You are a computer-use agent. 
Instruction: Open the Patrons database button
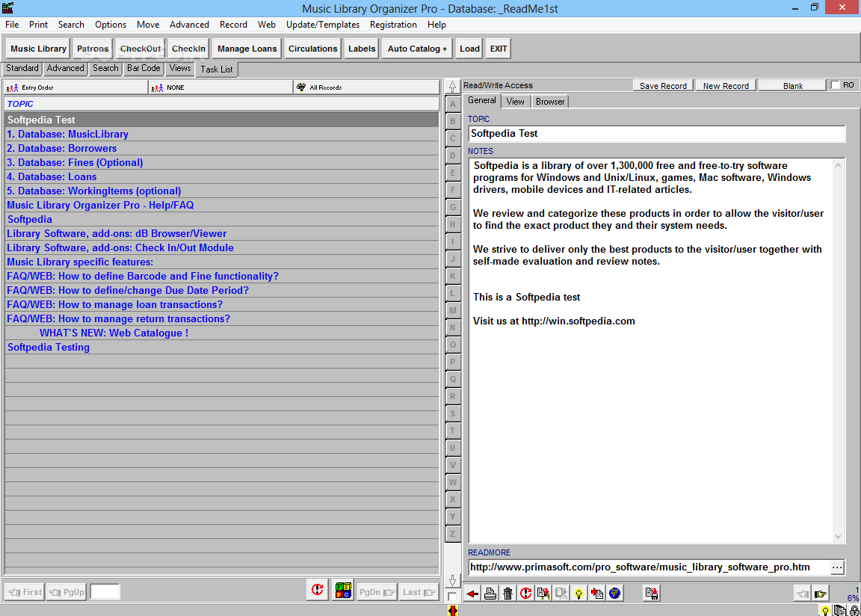click(93, 49)
